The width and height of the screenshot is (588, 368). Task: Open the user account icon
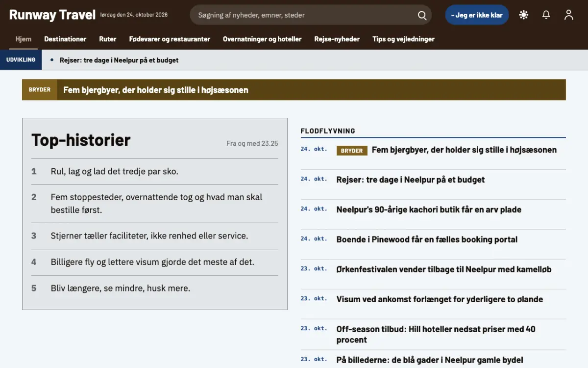(569, 15)
